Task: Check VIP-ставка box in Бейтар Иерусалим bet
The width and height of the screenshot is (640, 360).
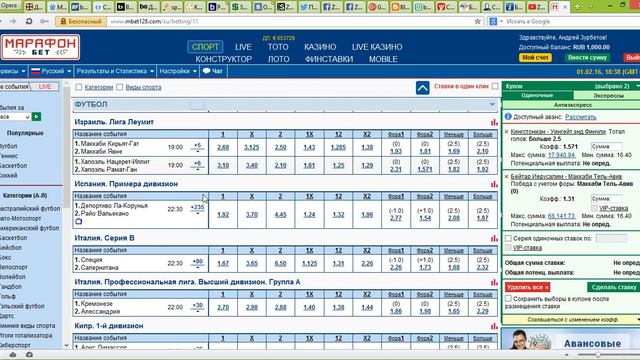Action: 594,208
